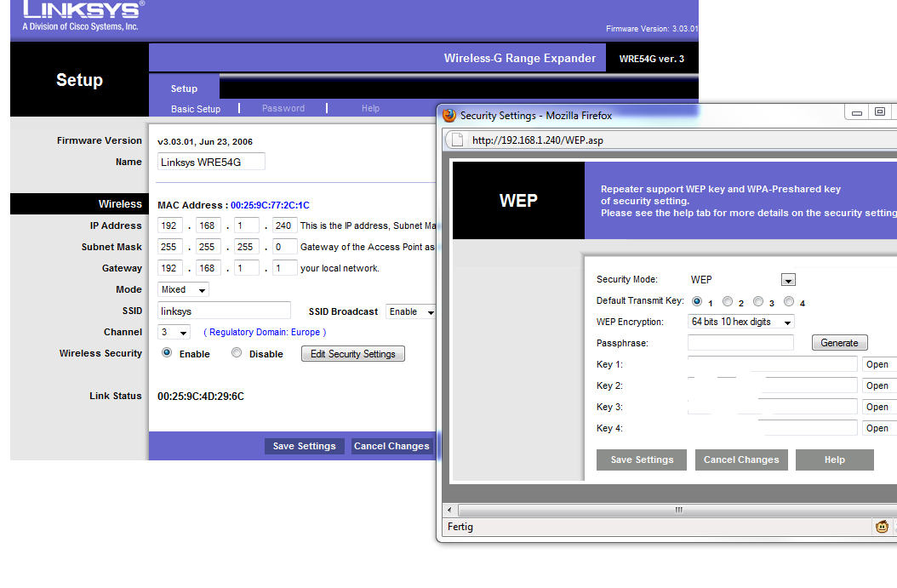Click Help button in WEP window
This screenshot has height=588, width=897.
tap(835, 460)
